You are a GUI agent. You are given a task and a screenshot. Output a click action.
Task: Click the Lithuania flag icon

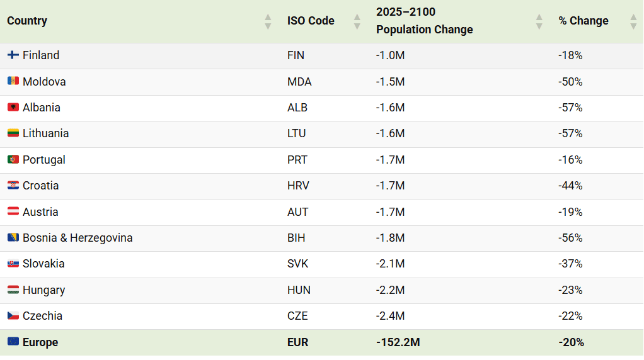13,133
